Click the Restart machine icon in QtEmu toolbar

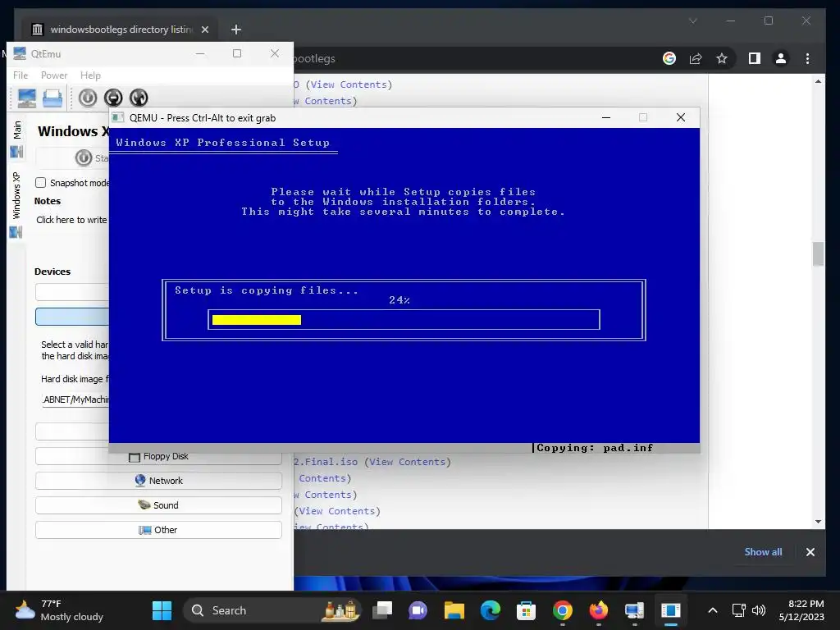click(139, 98)
